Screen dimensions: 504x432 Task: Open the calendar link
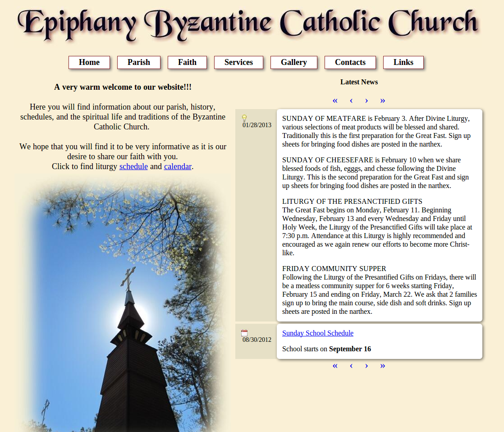tap(178, 166)
